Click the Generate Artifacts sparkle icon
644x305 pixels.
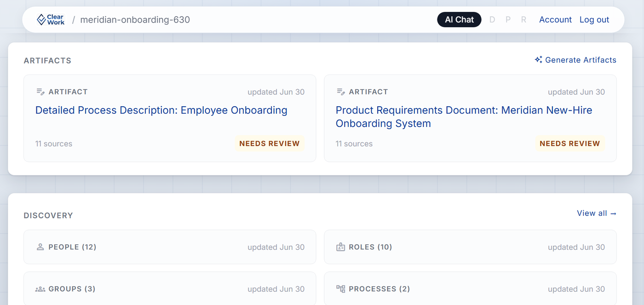(x=538, y=60)
